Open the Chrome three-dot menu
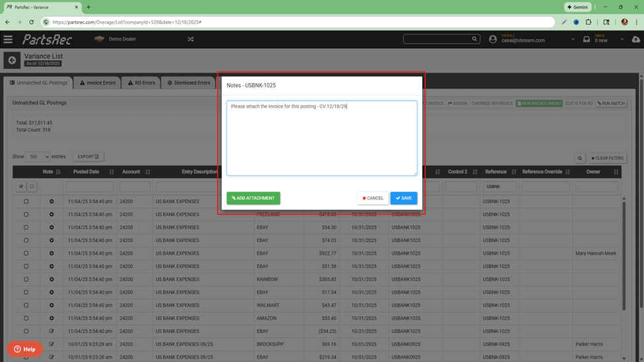The width and height of the screenshot is (644, 362). coord(637,22)
